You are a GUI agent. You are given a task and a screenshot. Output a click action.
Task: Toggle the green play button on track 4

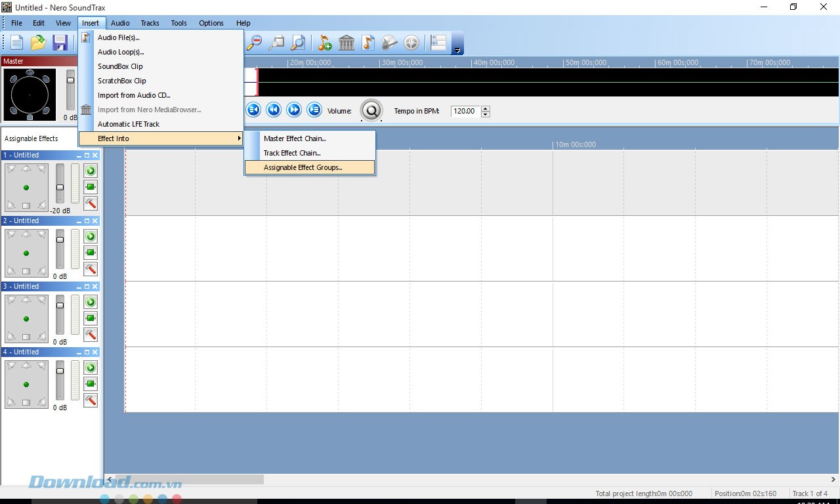[x=91, y=367]
